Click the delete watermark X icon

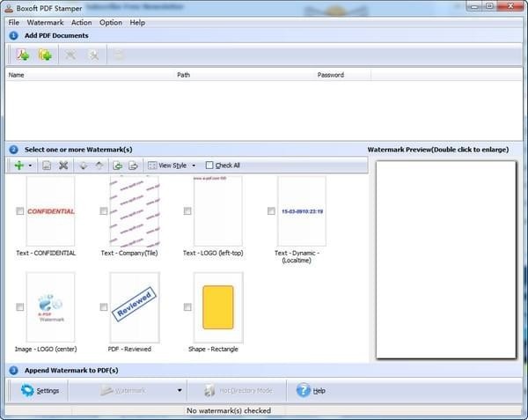[x=63, y=166]
